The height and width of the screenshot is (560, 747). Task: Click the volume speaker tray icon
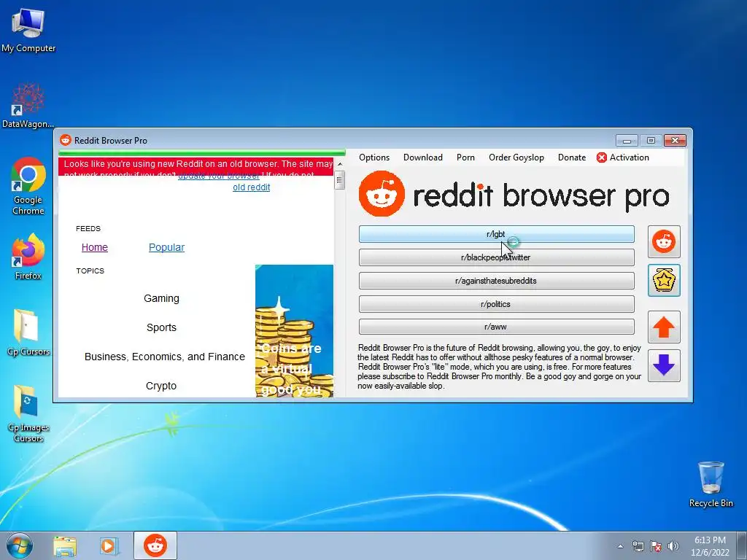[x=673, y=546]
